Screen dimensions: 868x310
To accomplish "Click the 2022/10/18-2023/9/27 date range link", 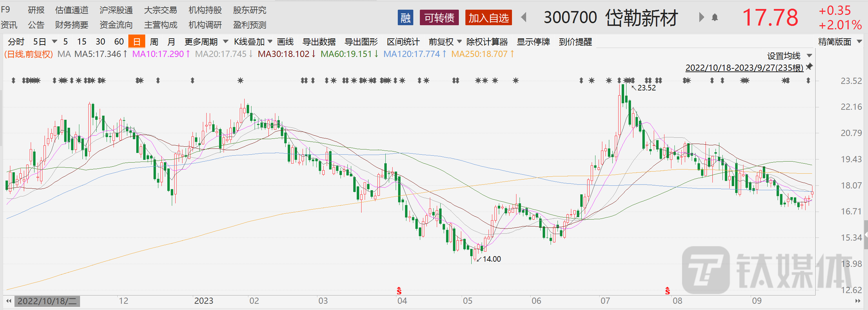I will [x=744, y=68].
